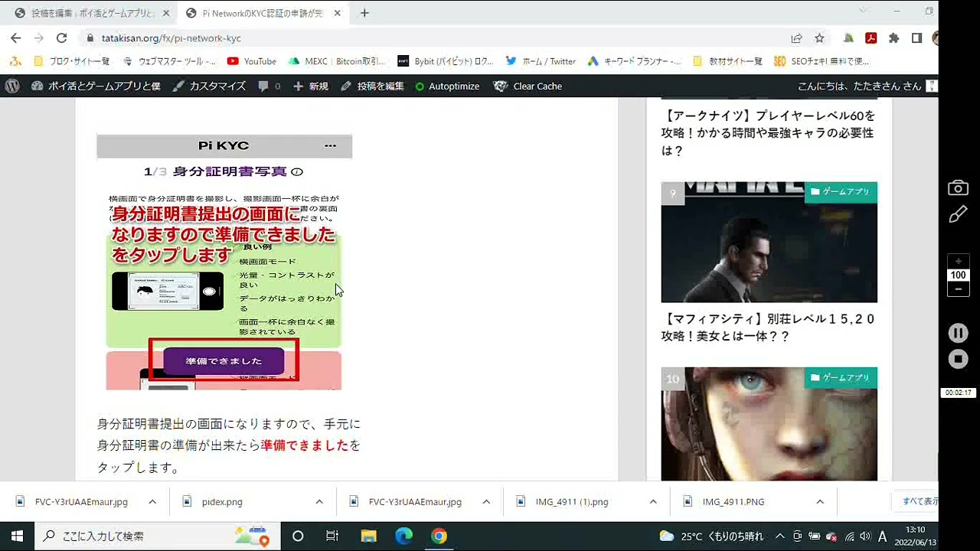Activate the recorder pen drawing tool
Screen dimensions: 980x551
click(958, 214)
